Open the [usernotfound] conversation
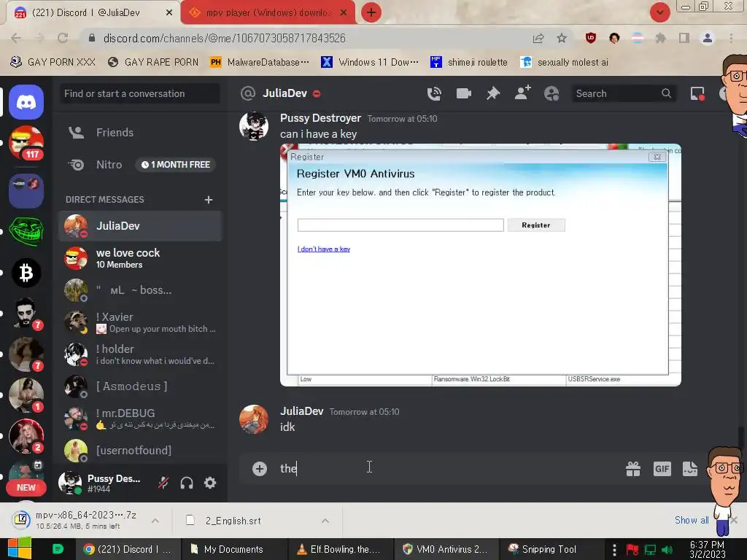Image resolution: width=747 pixels, height=560 pixels. click(x=140, y=451)
